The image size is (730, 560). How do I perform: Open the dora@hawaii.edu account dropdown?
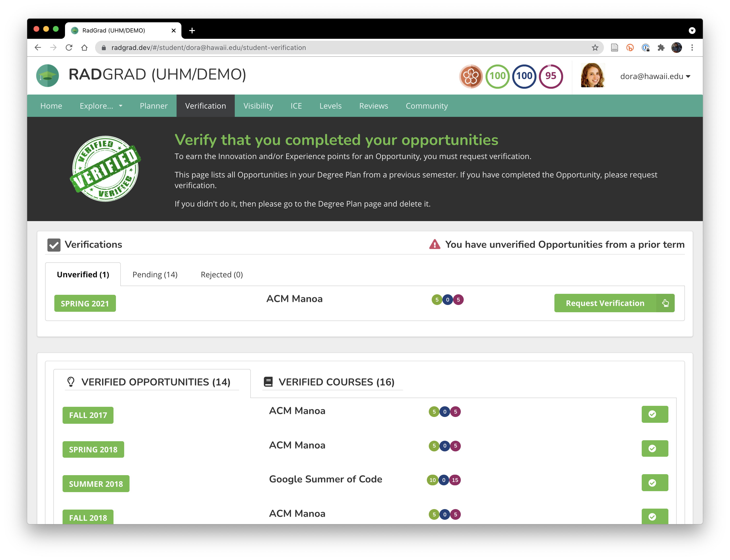[x=655, y=76]
